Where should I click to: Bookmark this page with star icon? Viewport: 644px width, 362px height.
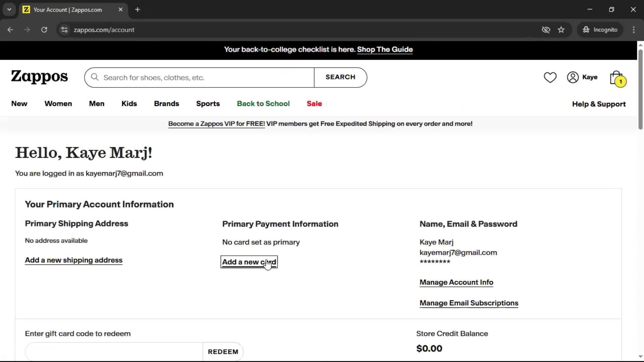coord(561,29)
